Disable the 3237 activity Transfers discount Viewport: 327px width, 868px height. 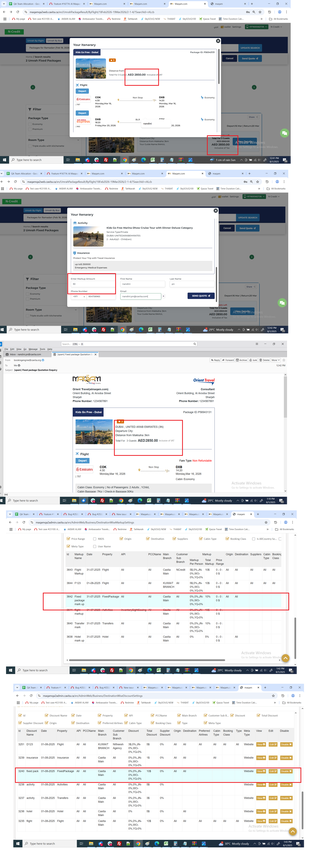(x=286, y=798)
